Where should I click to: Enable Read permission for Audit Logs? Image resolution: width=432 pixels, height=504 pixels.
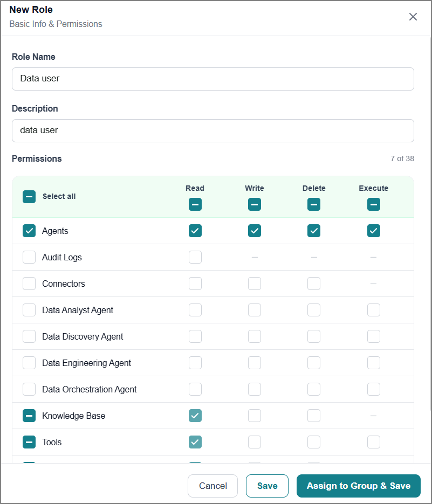pyautogui.click(x=195, y=257)
